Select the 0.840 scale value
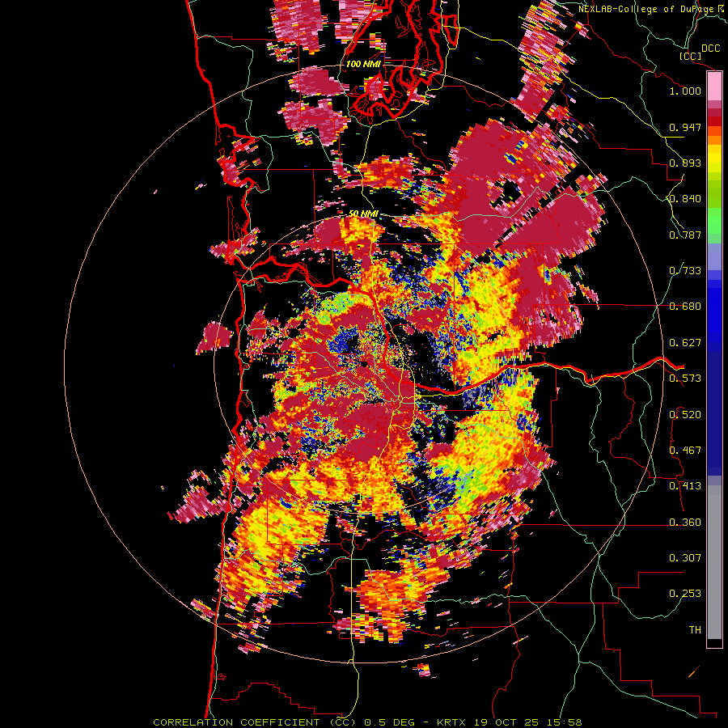 (685, 199)
